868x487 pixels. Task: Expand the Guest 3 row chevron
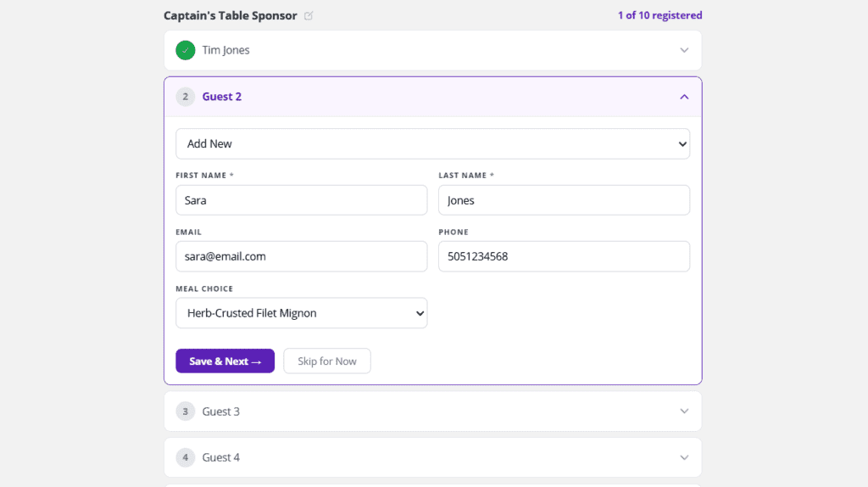pyautogui.click(x=684, y=411)
